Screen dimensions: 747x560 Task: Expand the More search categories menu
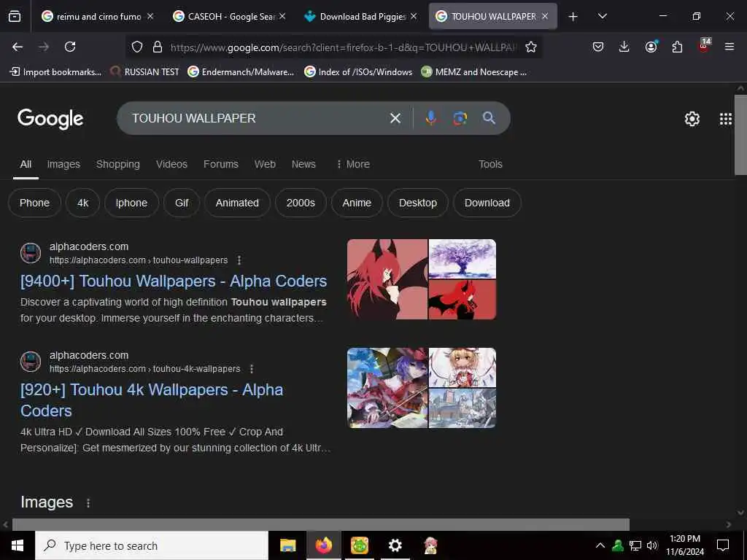coord(353,164)
